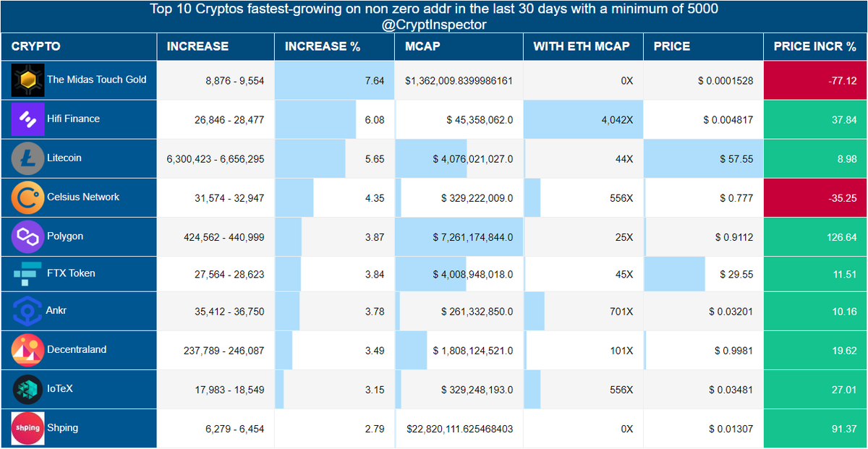Click the @CryptInspector handle in the title
The height and width of the screenshot is (449, 868).
[434, 25]
